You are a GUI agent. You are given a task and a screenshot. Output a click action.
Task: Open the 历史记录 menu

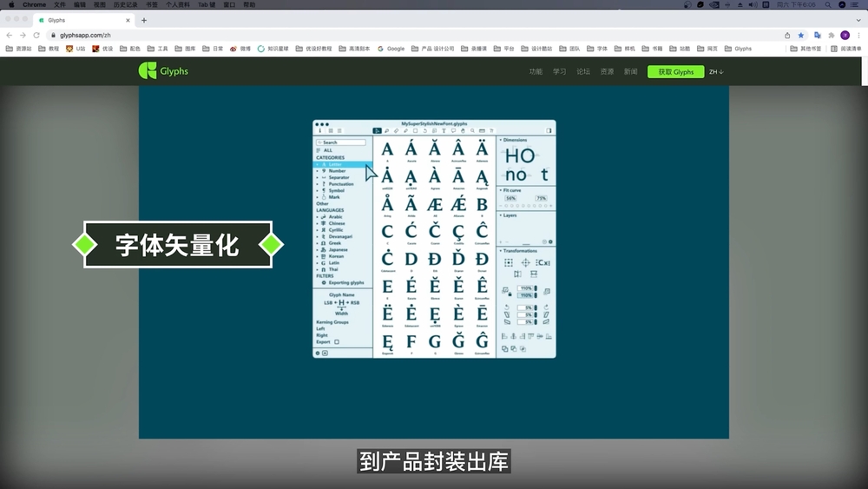pyautogui.click(x=125, y=4)
